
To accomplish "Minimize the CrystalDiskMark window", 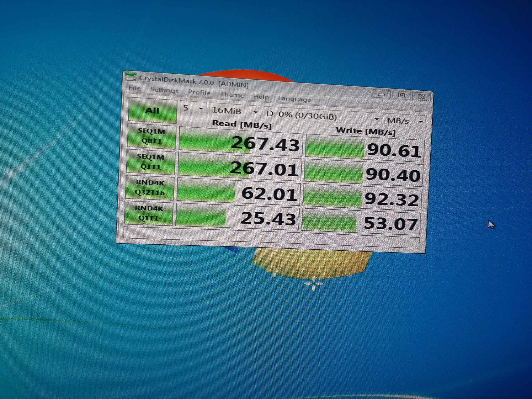I will 381,95.
